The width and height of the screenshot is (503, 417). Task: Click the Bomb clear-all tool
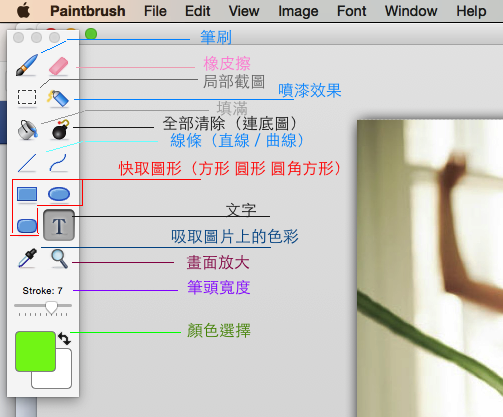(60, 130)
